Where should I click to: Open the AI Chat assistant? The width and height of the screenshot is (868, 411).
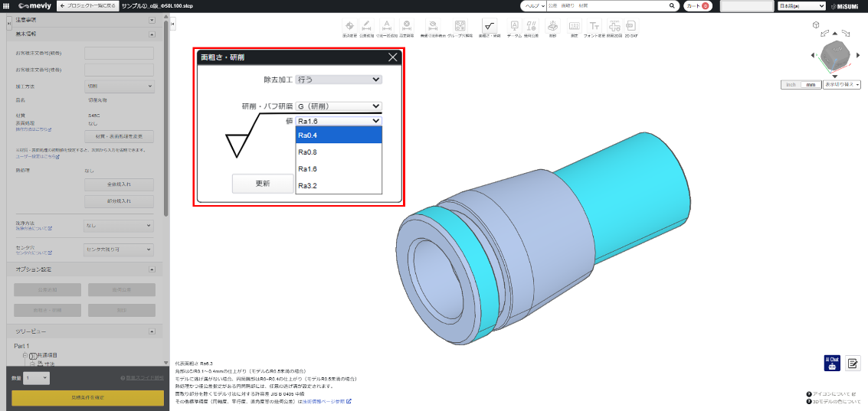(x=832, y=363)
